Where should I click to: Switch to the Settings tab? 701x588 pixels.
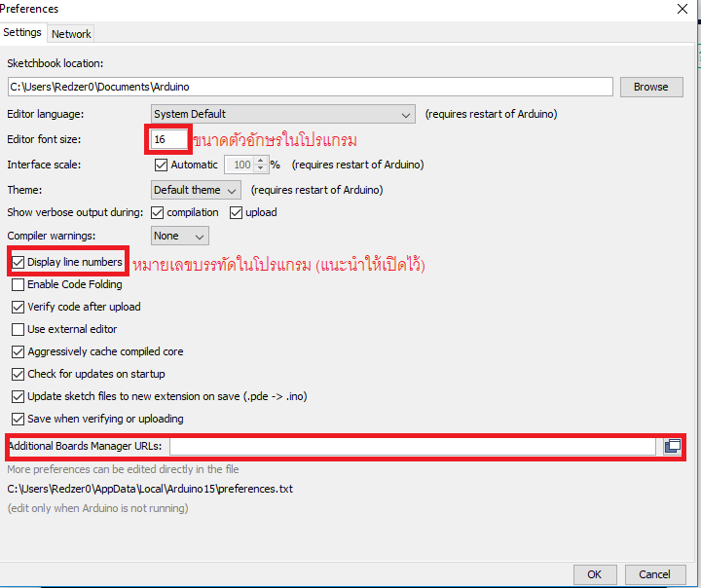[22, 33]
